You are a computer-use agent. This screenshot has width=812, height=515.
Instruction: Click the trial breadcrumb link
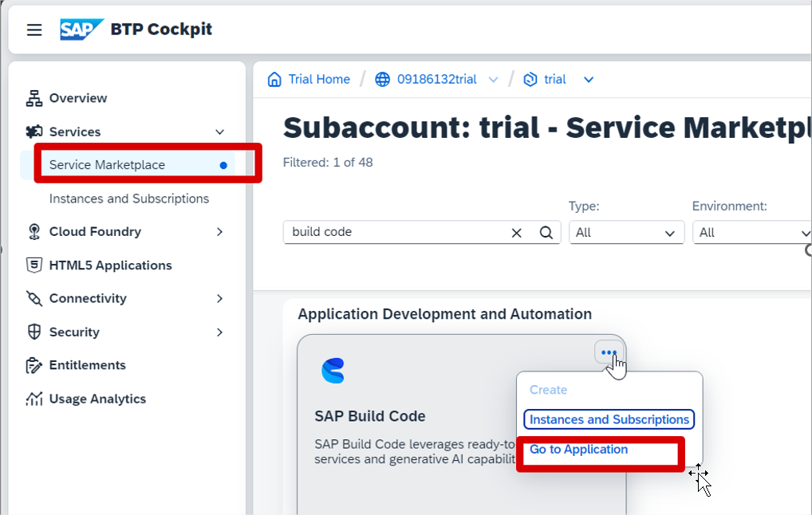click(x=554, y=79)
